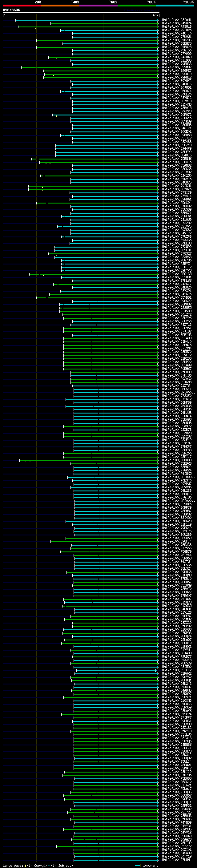Click hit label UniRef100_A8IAN1
Screen dimensions: 197x868
click(176, 20)
